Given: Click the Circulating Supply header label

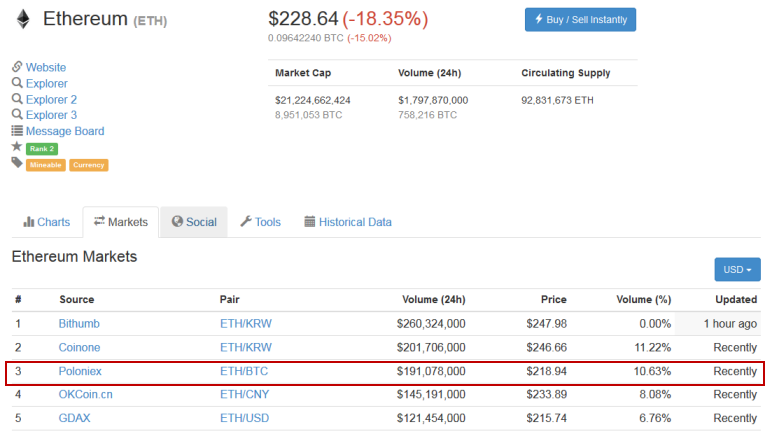Looking at the screenshot, I should (x=566, y=73).
